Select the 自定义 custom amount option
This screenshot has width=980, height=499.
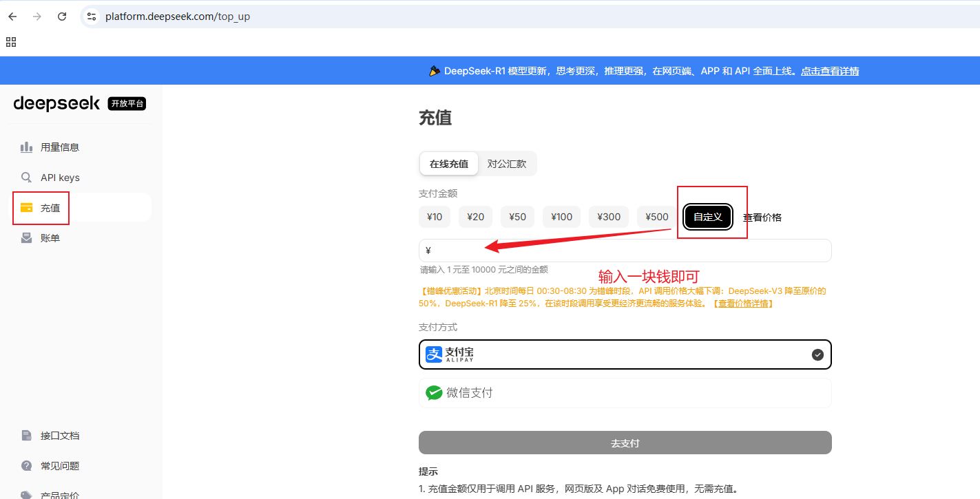click(707, 216)
